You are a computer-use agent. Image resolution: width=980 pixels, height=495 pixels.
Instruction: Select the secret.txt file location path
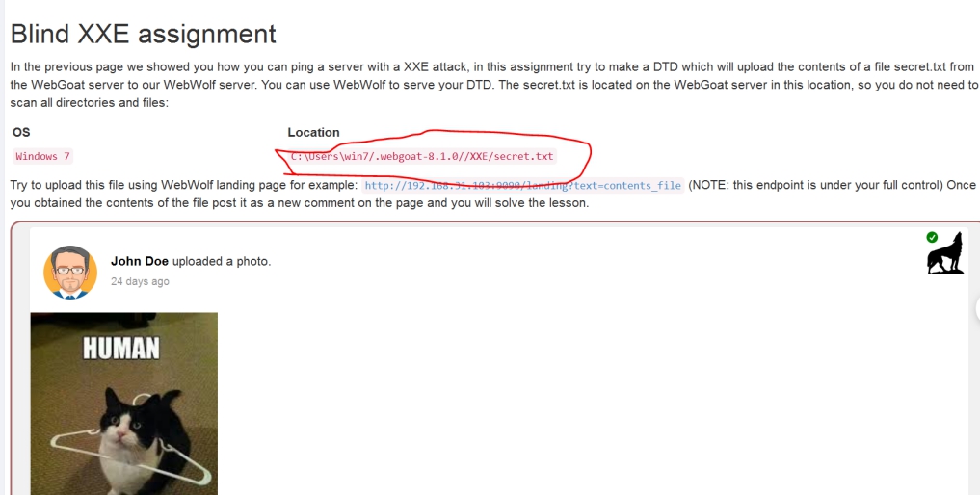(422, 156)
